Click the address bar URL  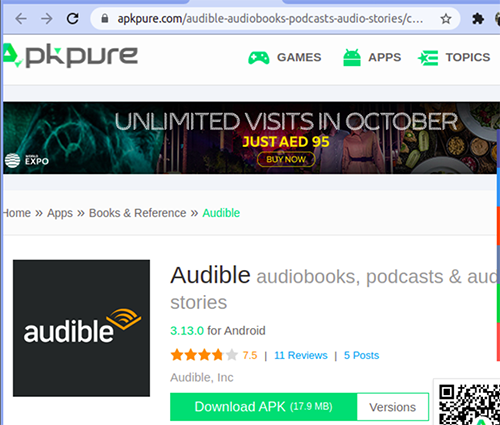pyautogui.click(x=270, y=19)
